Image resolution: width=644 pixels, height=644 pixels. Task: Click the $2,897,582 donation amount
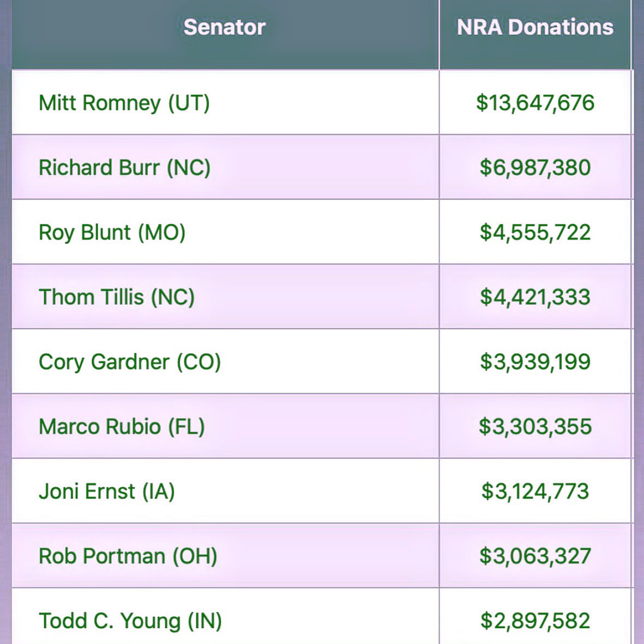pyautogui.click(x=535, y=621)
